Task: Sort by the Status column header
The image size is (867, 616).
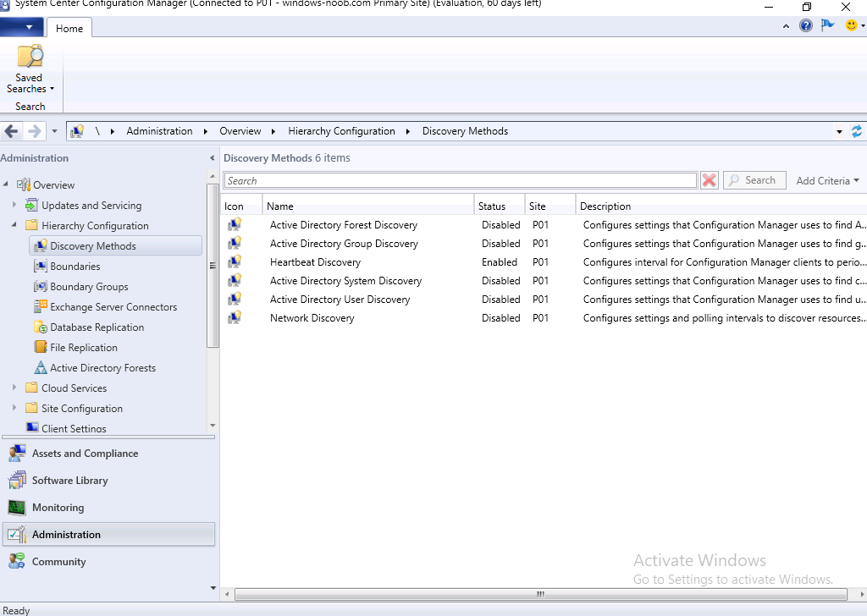Action: click(499, 206)
